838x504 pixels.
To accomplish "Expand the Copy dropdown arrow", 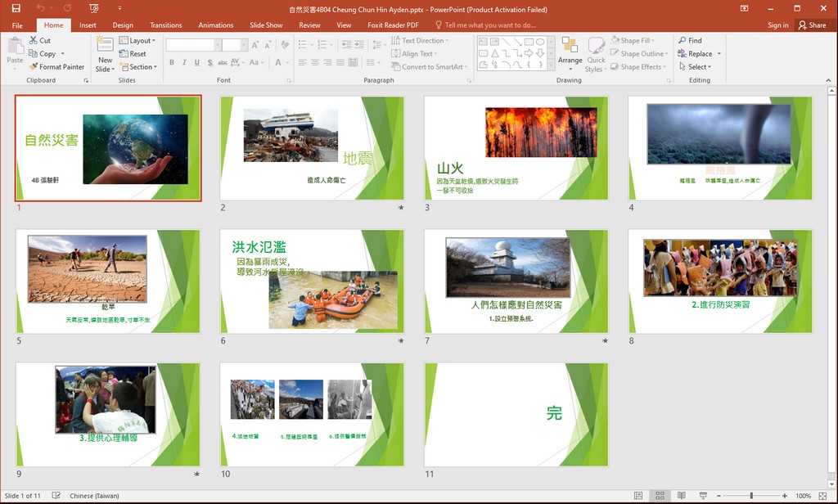I will coord(62,53).
